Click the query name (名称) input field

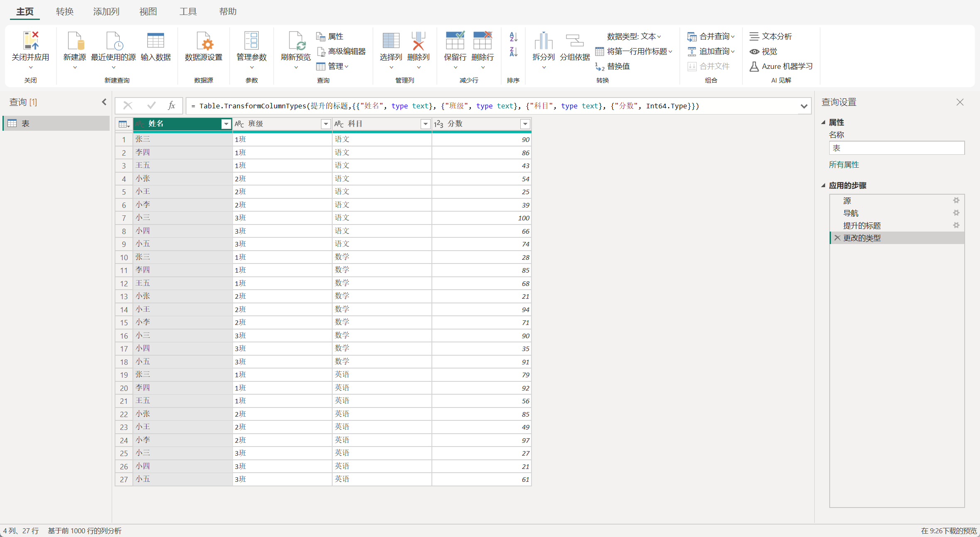896,148
